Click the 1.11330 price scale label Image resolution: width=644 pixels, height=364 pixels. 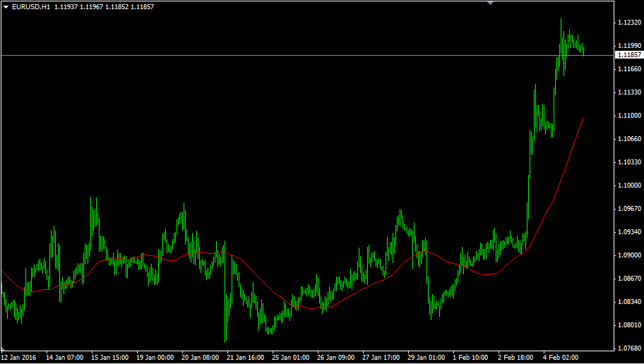click(x=629, y=92)
